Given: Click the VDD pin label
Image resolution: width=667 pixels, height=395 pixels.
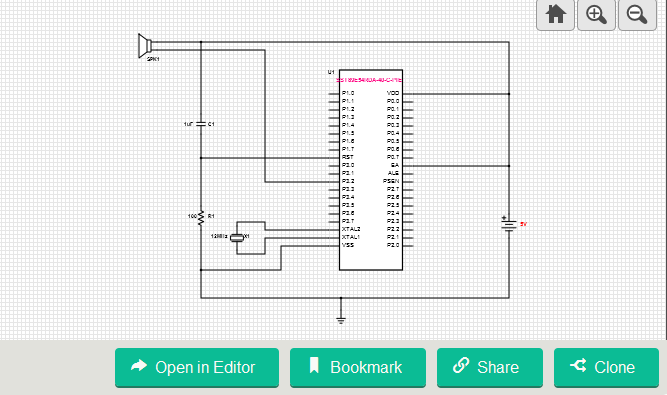Looking at the screenshot, I should point(393,93).
